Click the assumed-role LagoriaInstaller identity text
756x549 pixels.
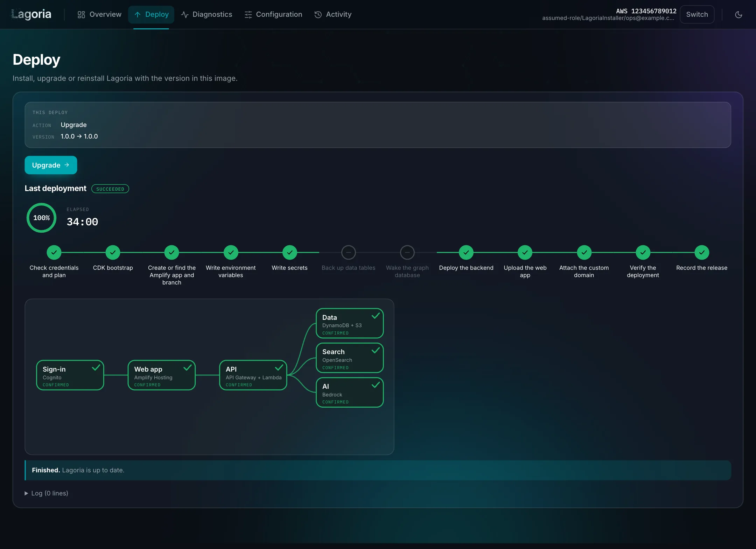[x=608, y=18]
